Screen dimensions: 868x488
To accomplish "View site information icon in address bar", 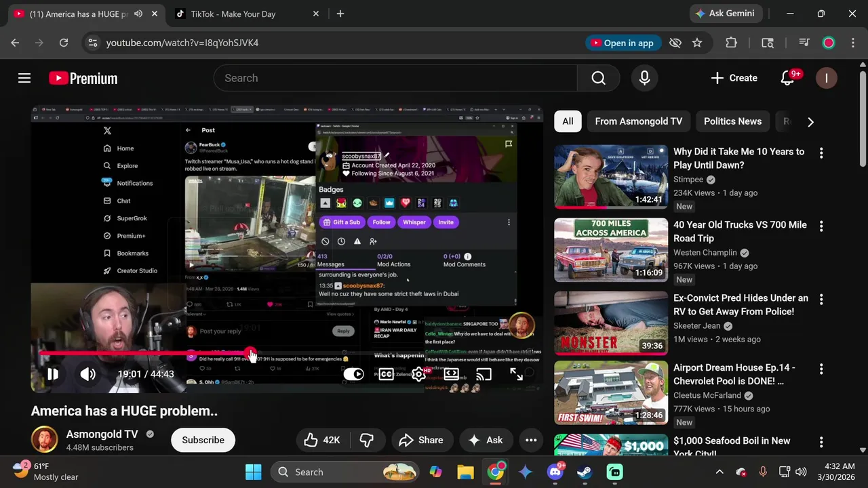I will (93, 43).
